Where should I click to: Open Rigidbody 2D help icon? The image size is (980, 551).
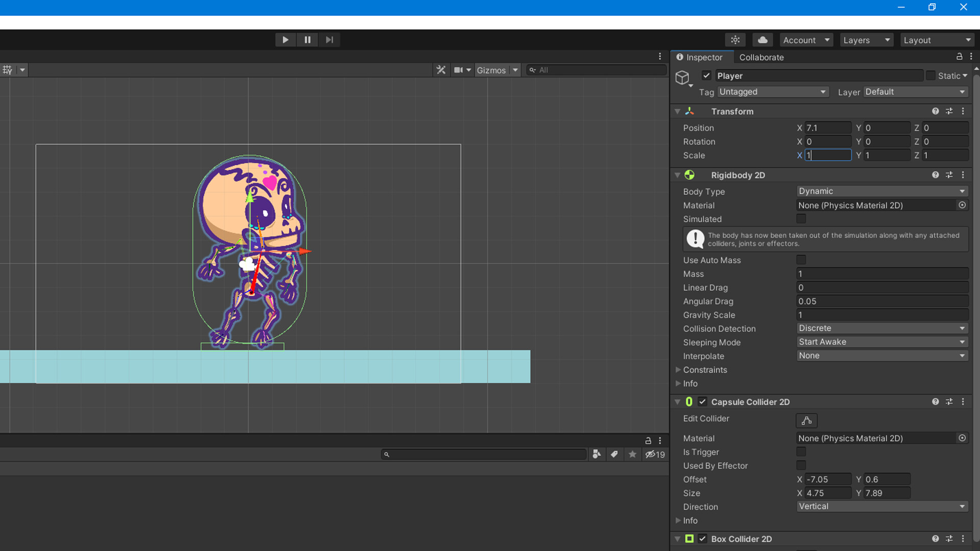pos(935,175)
